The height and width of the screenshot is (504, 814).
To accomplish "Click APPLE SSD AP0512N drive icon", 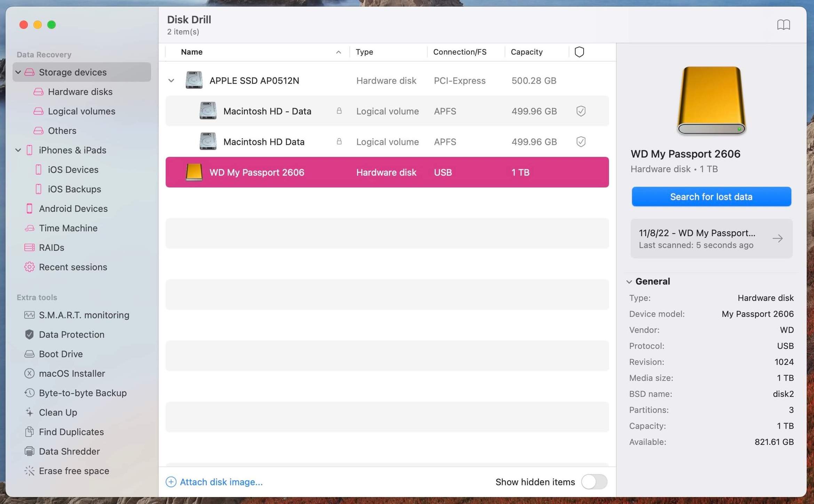I will (x=194, y=80).
